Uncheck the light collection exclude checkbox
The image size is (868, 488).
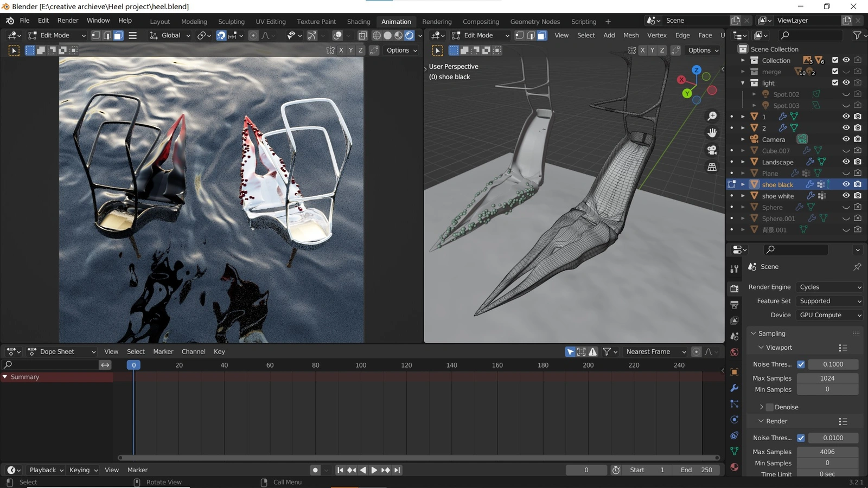(x=835, y=82)
